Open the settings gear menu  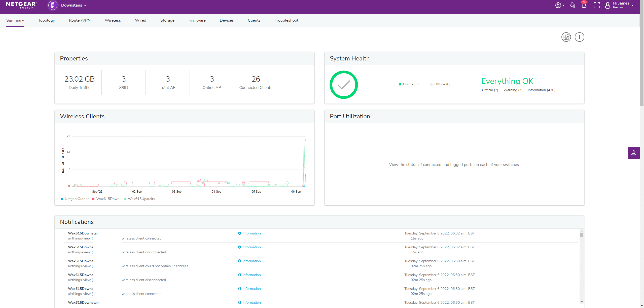click(x=559, y=5)
